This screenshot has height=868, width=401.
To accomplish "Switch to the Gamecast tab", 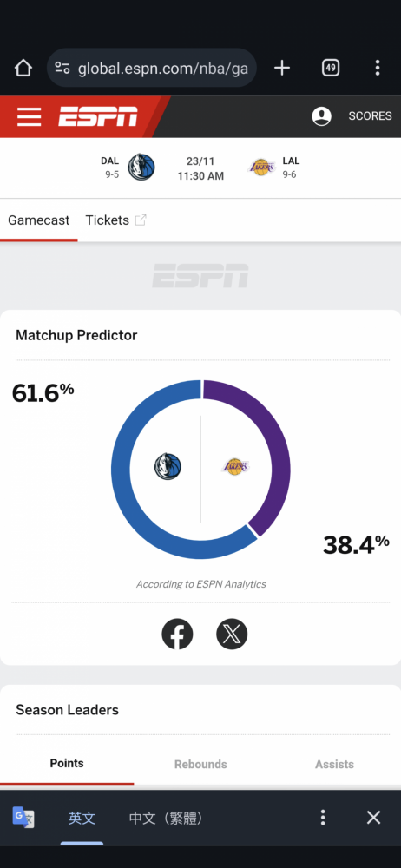I will (39, 220).
